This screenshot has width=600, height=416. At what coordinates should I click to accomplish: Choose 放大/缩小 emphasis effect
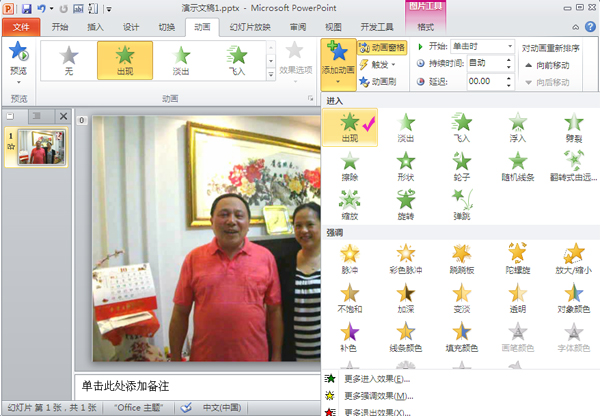pyautogui.click(x=574, y=259)
